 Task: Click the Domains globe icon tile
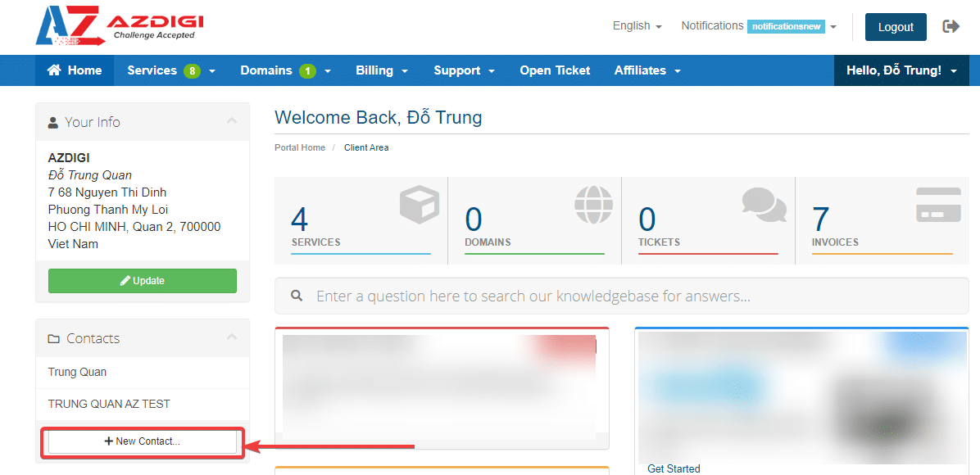click(534, 220)
